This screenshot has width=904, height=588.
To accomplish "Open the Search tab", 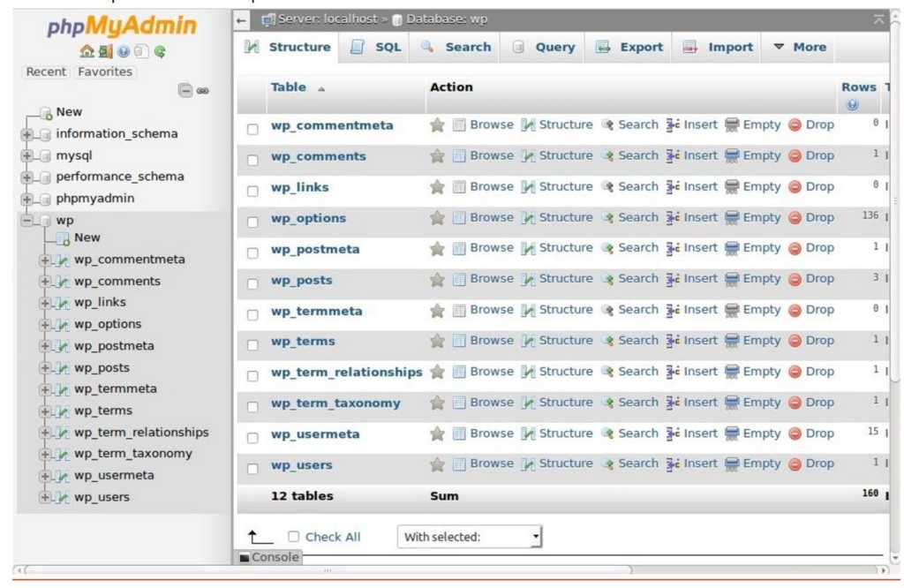I will pos(456,47).
